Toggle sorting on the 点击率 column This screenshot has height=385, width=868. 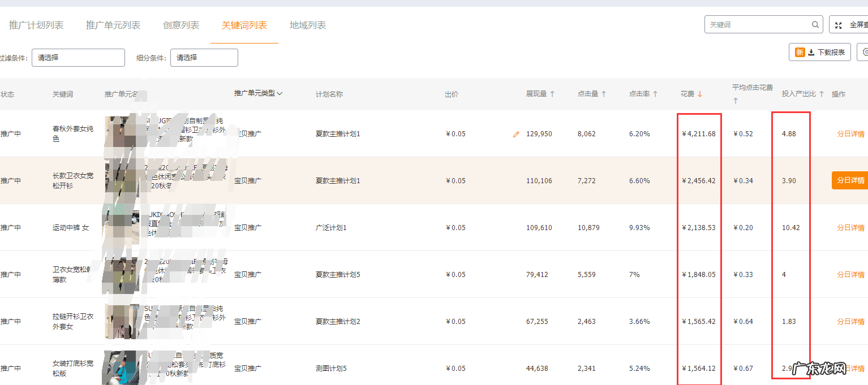click(x=654, y=94)
